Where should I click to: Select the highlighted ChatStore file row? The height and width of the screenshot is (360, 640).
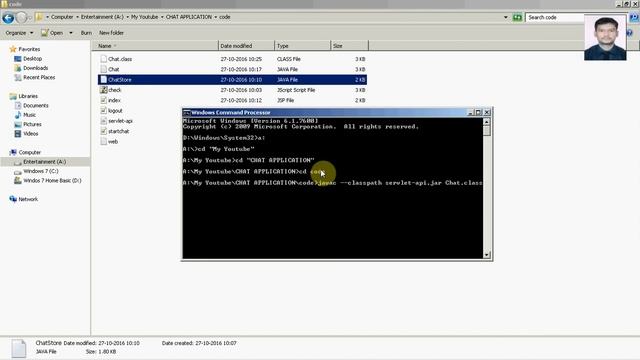(x=232, y=80)
